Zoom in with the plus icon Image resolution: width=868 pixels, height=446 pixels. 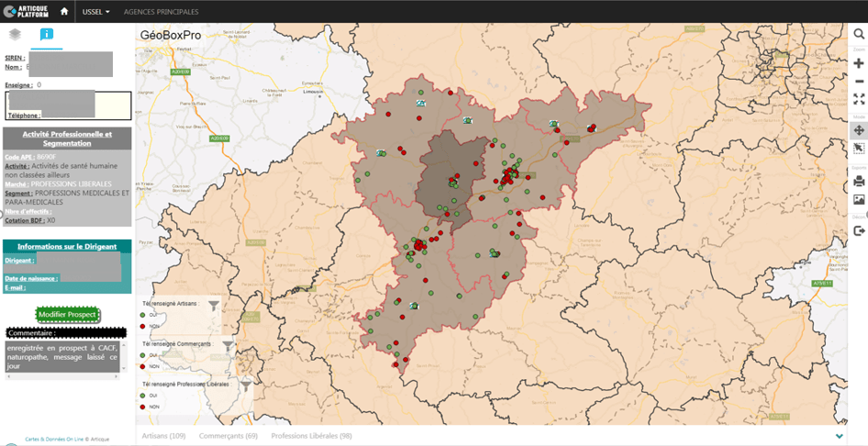click(x=859, y=63)
